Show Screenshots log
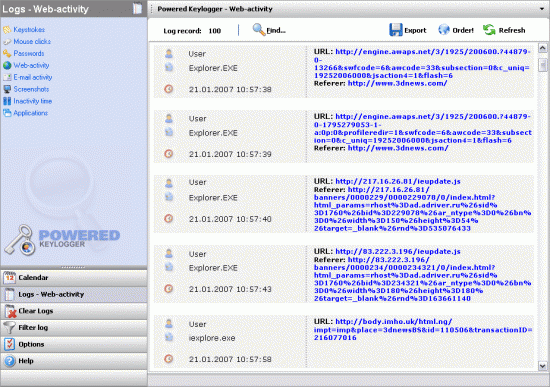Viewport: 550px width, 387px height. tap(31, 89)
